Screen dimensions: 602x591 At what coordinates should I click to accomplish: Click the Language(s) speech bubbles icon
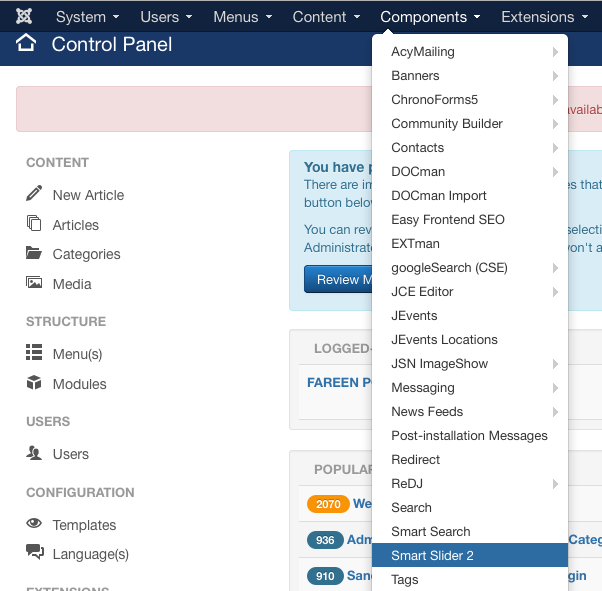[x=35, y=552]
